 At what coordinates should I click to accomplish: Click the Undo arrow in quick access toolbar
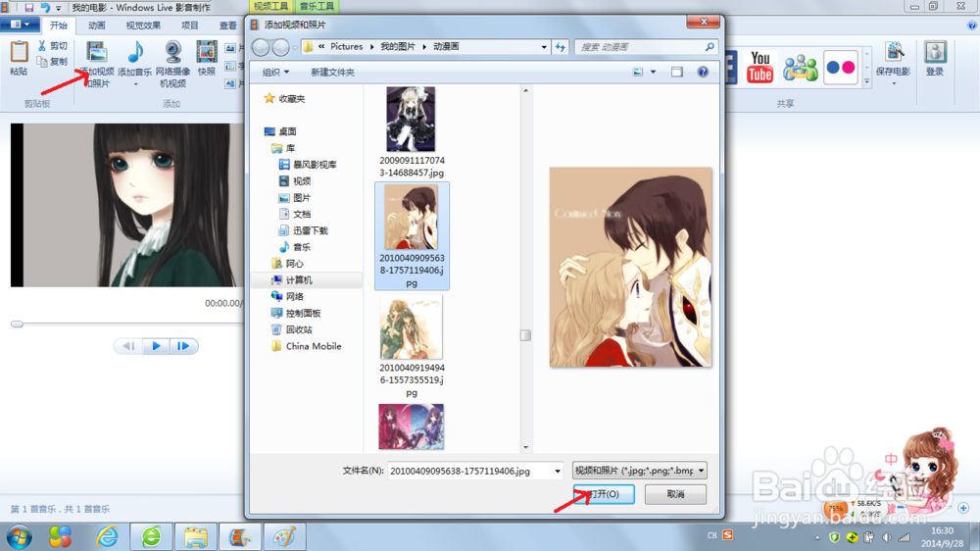[x=45, y=8]
